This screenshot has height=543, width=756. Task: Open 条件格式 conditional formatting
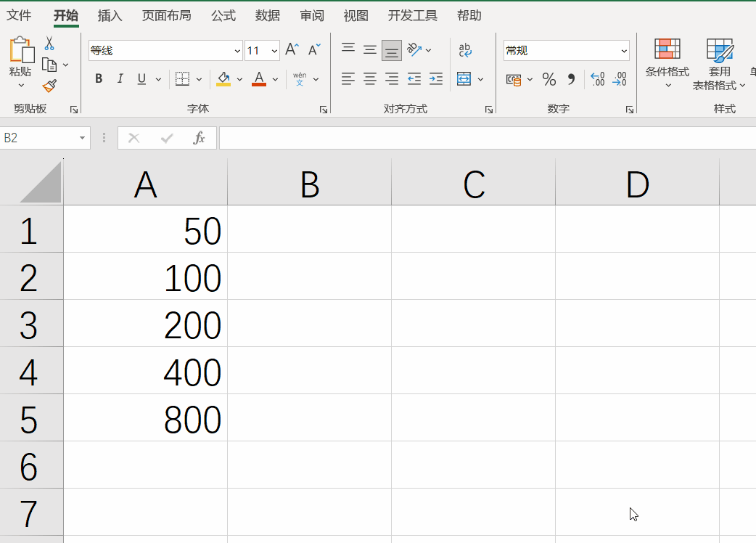click(667, 64)
